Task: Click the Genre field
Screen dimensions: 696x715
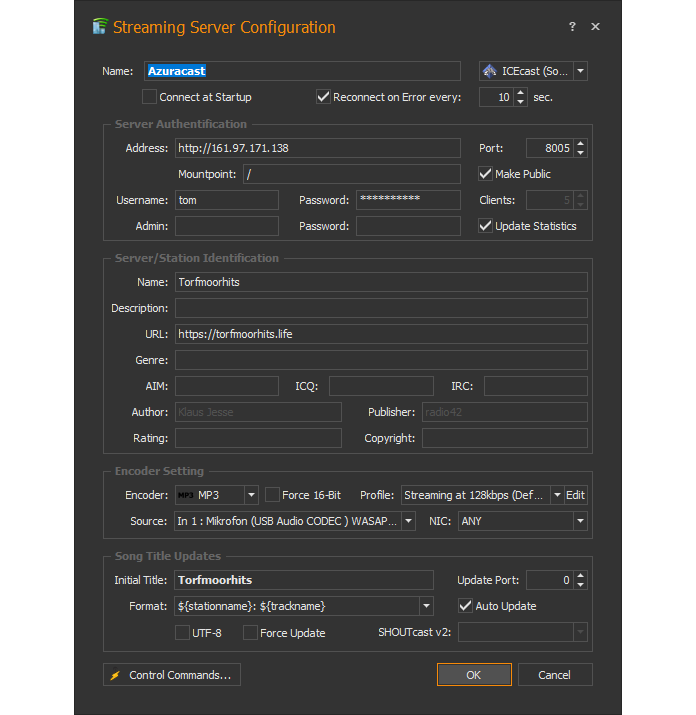Action: click(x=381, y=360)
